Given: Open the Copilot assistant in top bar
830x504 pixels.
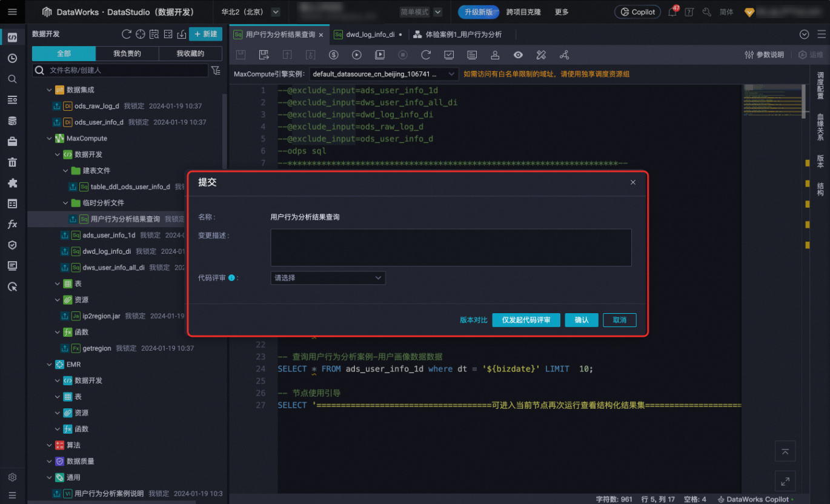Looking at the screenshot, I should tap(638, 12).
